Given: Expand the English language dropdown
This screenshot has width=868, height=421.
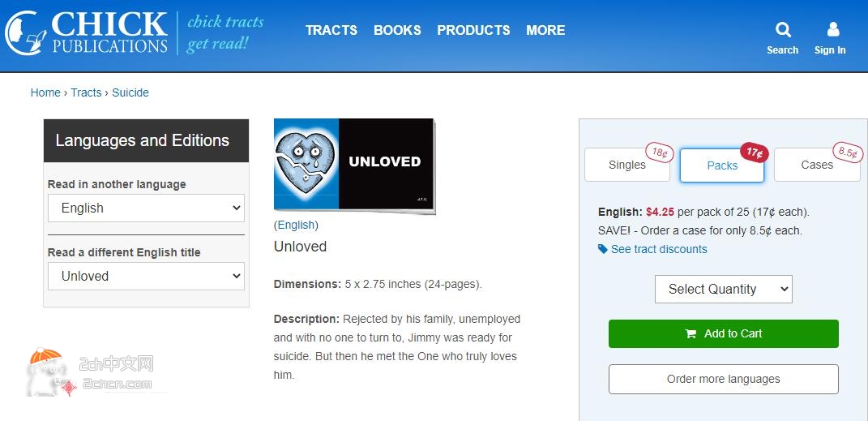Looking at the screenshot, I should (146, 208).
